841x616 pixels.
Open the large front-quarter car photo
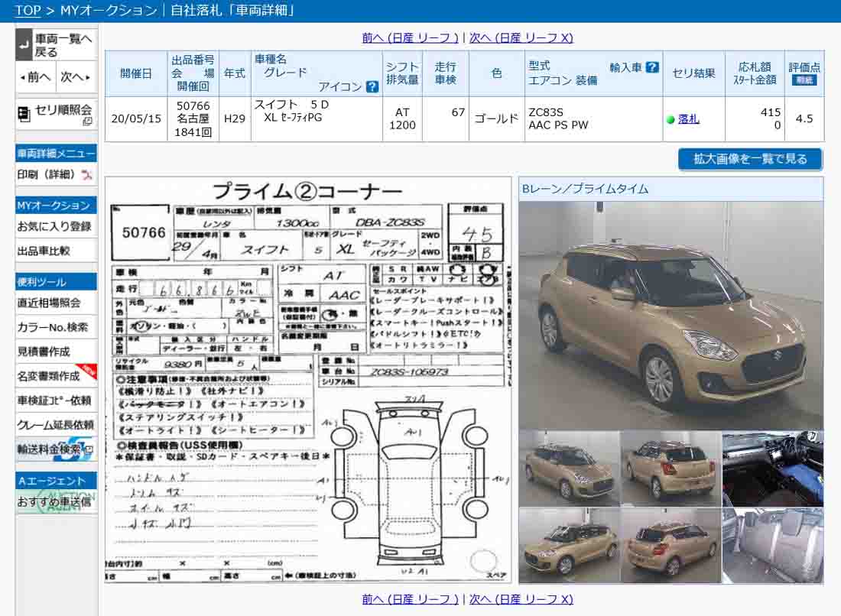[x=671, y=315]
